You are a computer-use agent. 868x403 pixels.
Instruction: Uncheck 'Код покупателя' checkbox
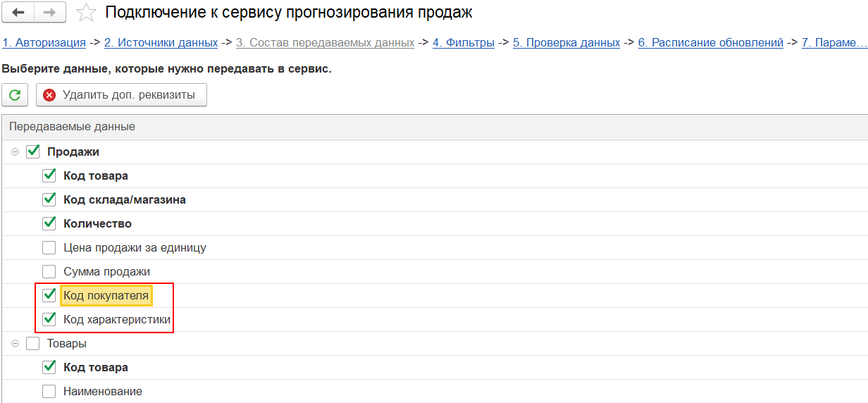click(x=49, y=295)
